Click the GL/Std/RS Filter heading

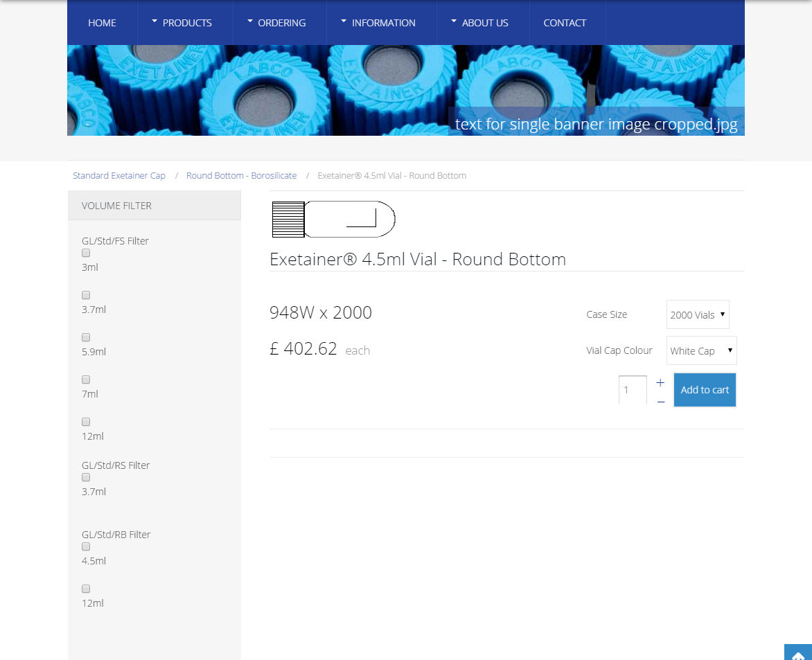pyautogui.click(x=116, y=465)
